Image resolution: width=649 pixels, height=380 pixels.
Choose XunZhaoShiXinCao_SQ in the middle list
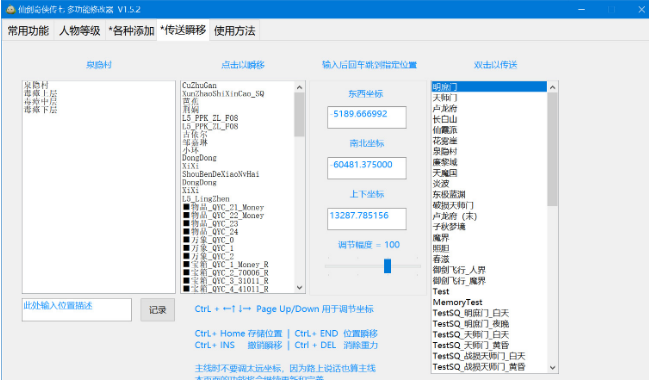pyautogui.click(x=223, y=94)
